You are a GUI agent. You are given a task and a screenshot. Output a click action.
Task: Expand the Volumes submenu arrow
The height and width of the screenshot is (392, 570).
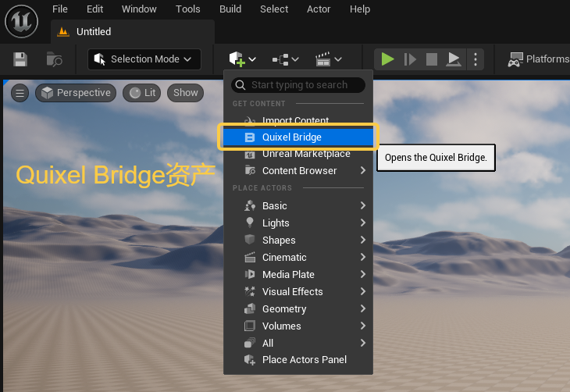[363, 326]
